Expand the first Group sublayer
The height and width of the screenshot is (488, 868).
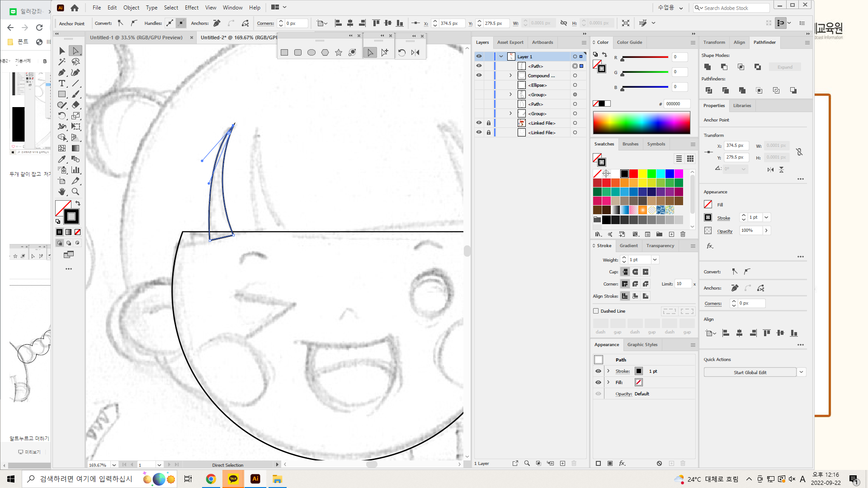(511, 94)
